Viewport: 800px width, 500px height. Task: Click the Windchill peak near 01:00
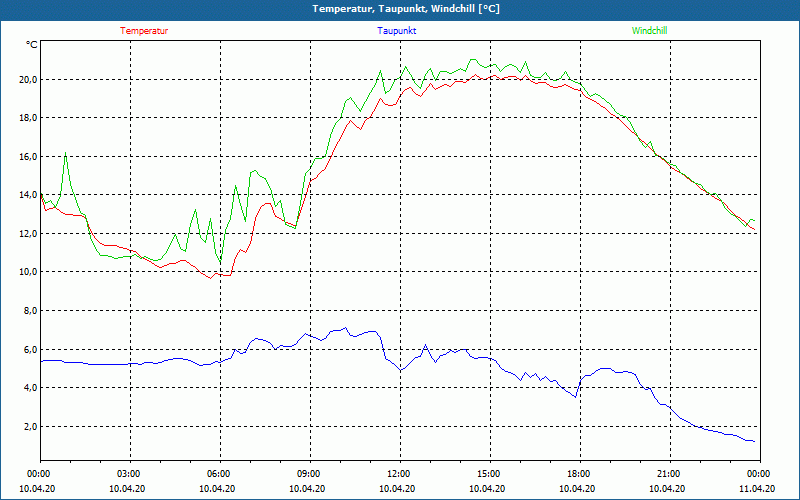pyautogui.click(x=65, y=153)
